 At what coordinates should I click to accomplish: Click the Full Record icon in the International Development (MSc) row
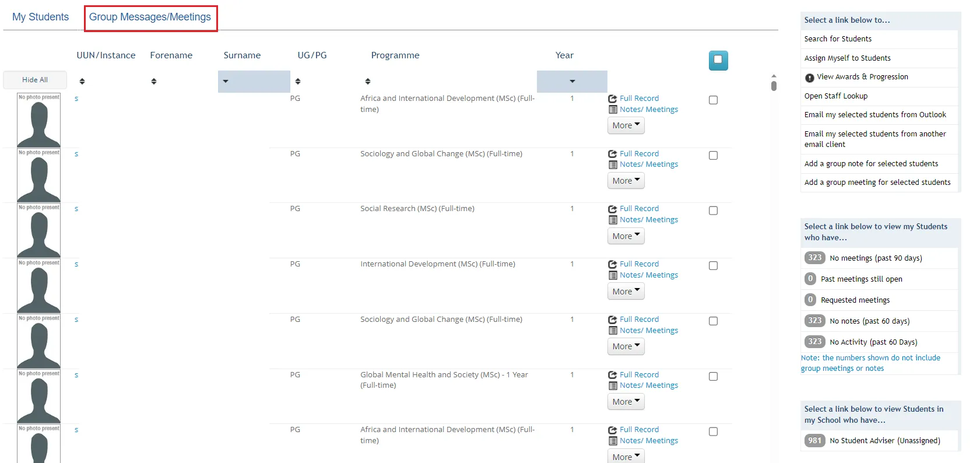coord(613,264)
